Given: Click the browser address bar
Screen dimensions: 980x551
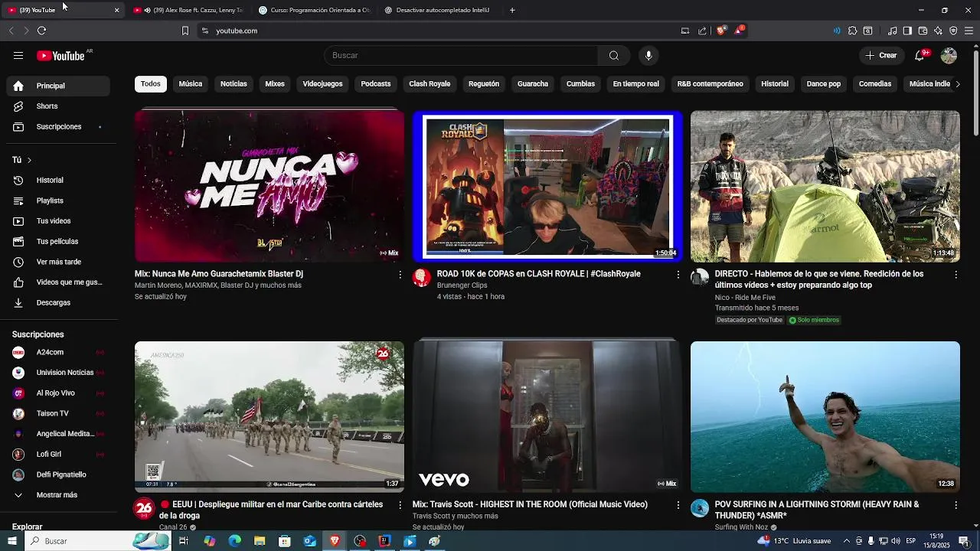Looking at the screenshot, I should (x=436, y=31).
